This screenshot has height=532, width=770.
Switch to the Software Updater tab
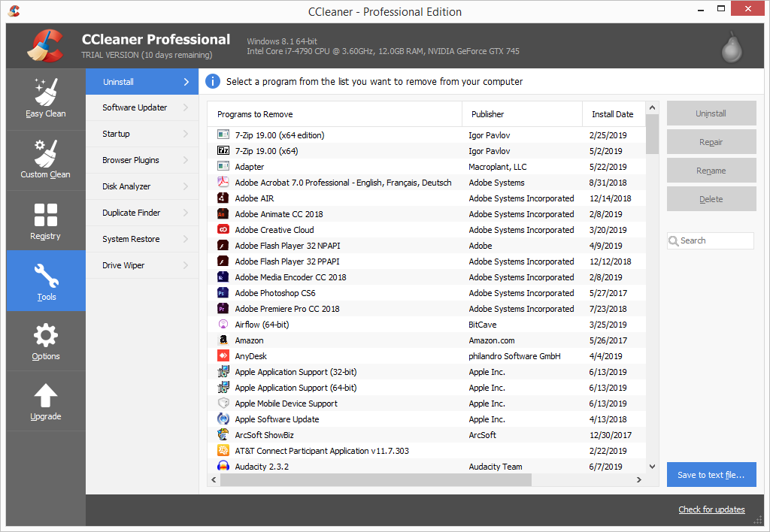coord(134,107)
